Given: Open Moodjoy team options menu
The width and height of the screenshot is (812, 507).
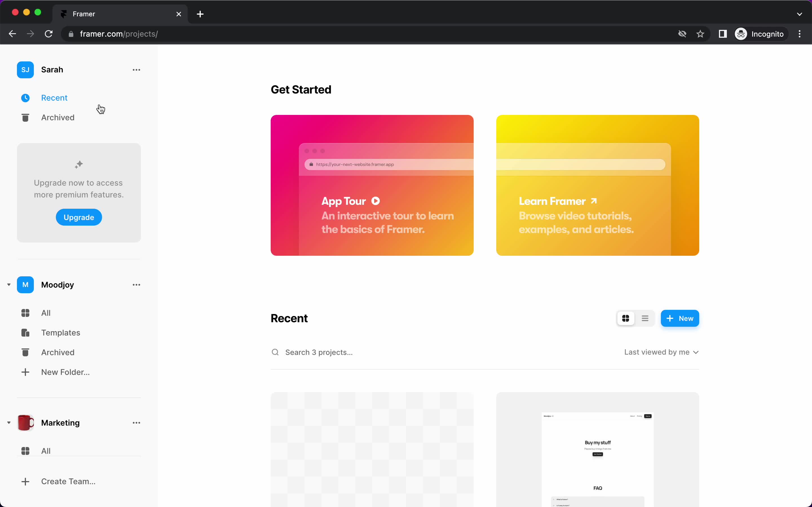Looking at the screenshot, I should (x=136, y=284).
